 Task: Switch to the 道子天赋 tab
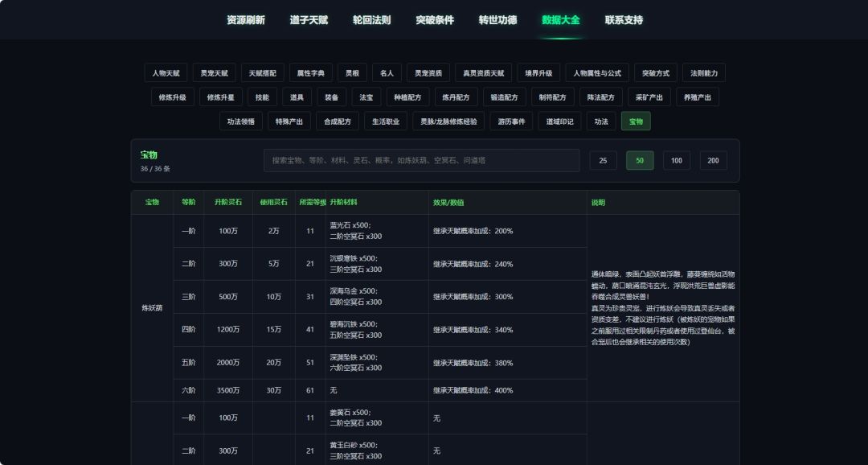point(309,20)
